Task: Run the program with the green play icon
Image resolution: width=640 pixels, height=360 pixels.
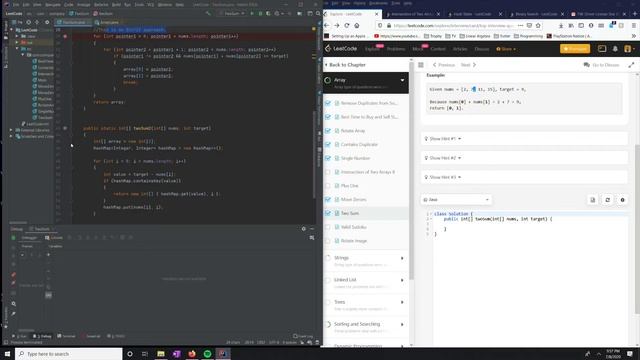Action: point(252,13)
